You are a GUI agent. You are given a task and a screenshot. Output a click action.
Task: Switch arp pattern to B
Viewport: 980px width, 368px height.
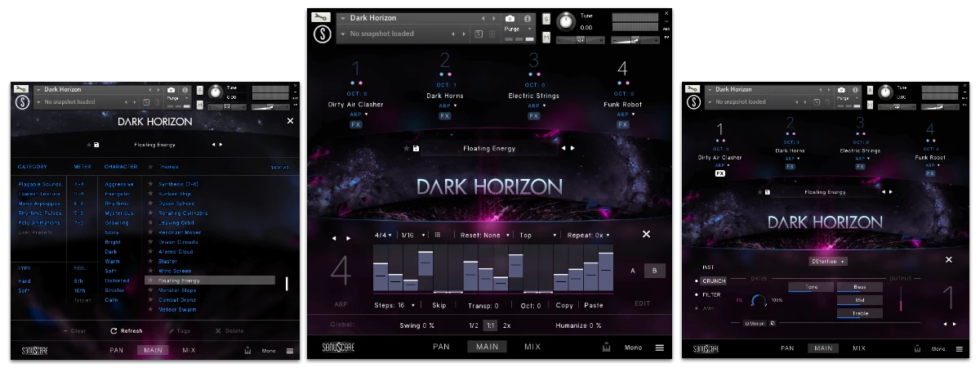click(x=653, y=271)
